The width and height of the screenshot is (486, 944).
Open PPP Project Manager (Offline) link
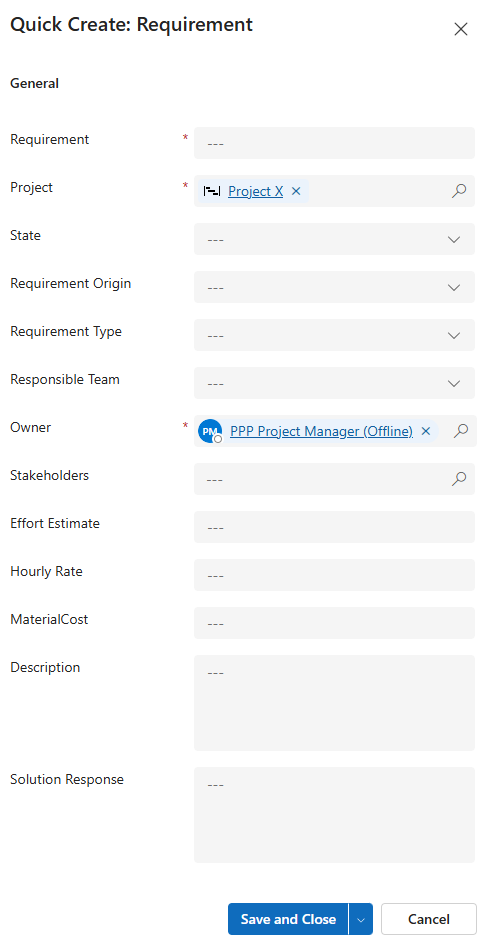pos(322,431)
